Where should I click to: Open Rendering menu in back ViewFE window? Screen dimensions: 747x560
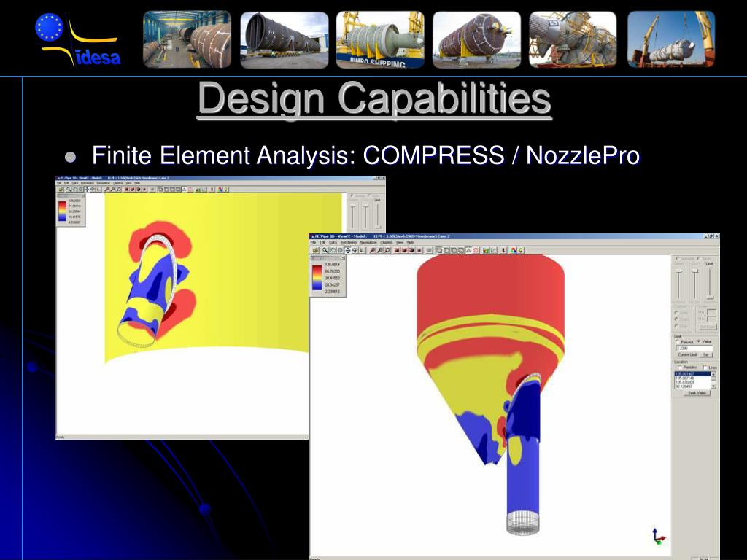pyautogui.click(x=88, y=183)
